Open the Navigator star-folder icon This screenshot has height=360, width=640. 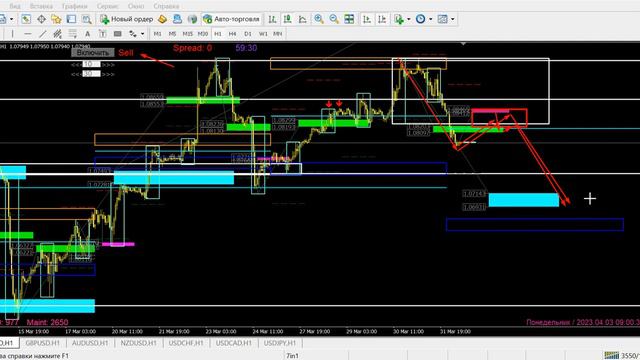pos(56,19)
